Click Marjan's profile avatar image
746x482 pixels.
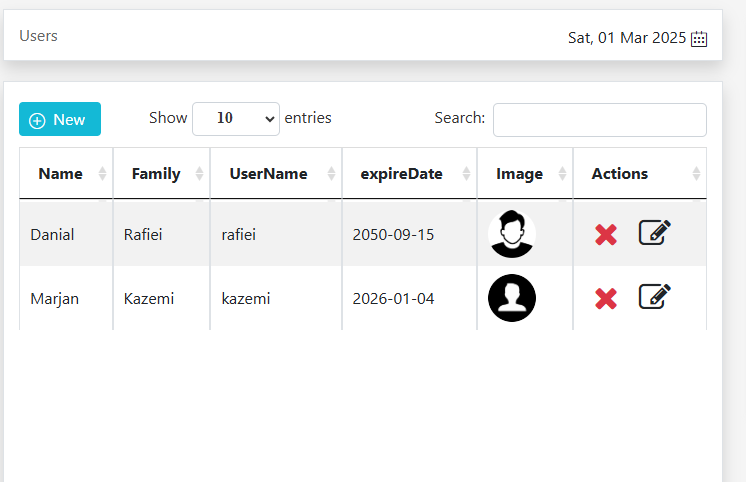click(512, 298)
